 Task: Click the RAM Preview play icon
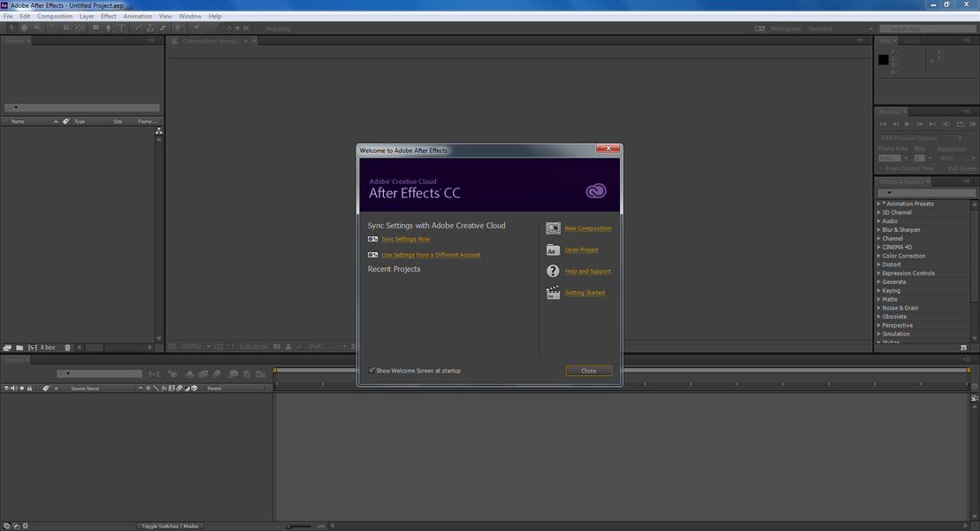pos(973,124)
